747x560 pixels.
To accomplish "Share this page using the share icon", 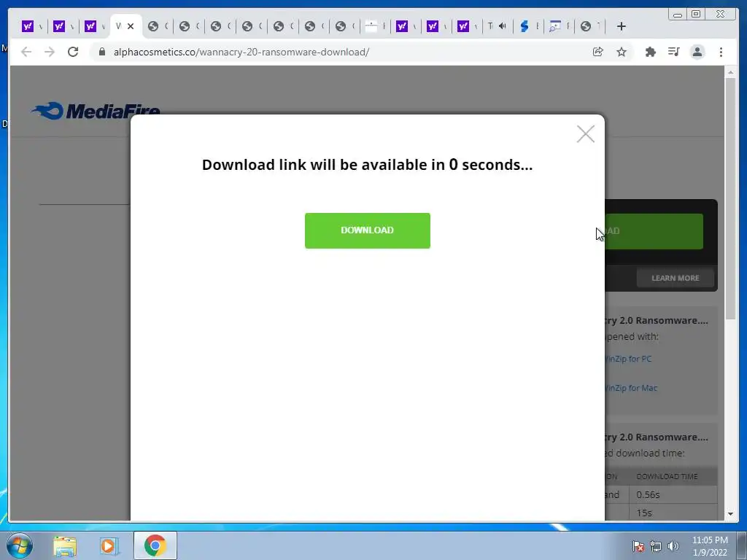I will (598, 52).
